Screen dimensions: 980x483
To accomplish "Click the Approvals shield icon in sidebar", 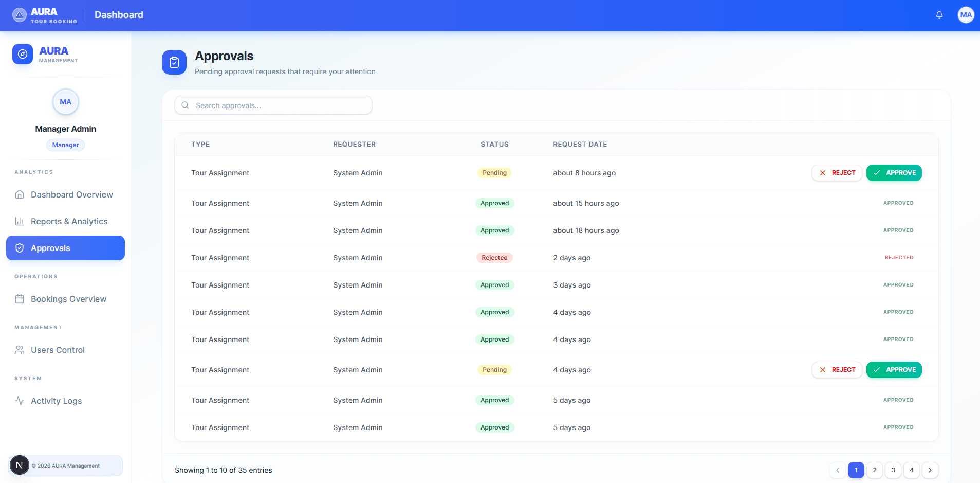I will point(20,248).
